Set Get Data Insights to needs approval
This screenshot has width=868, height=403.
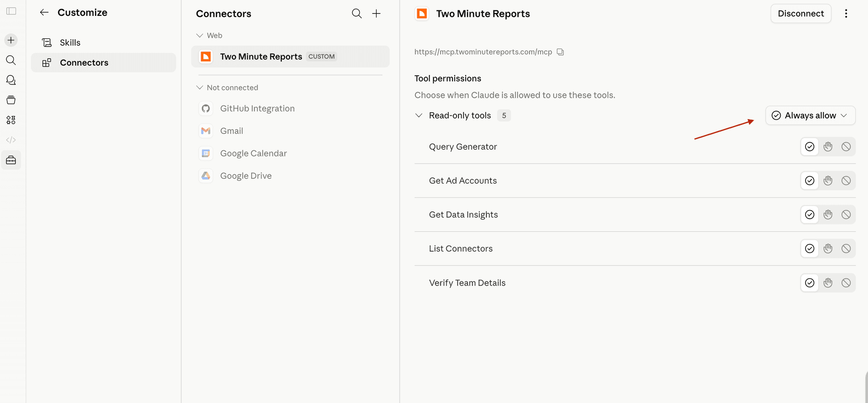click(828, 215)
